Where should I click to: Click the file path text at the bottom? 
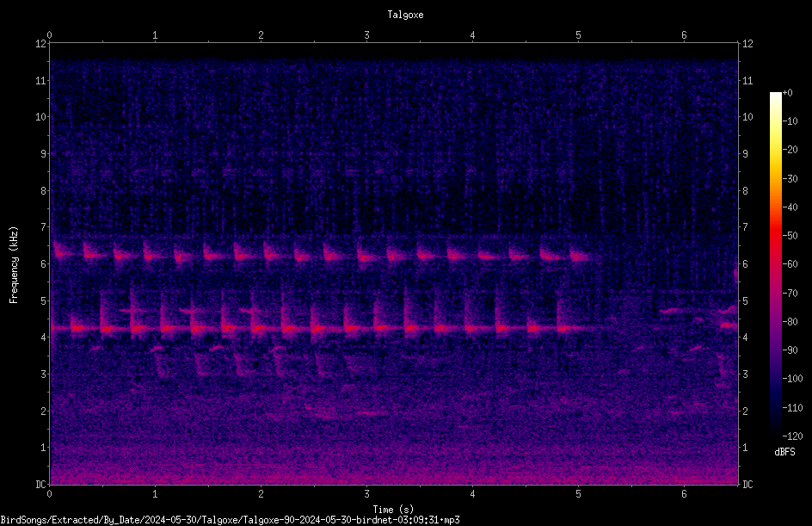coord(230,520)
